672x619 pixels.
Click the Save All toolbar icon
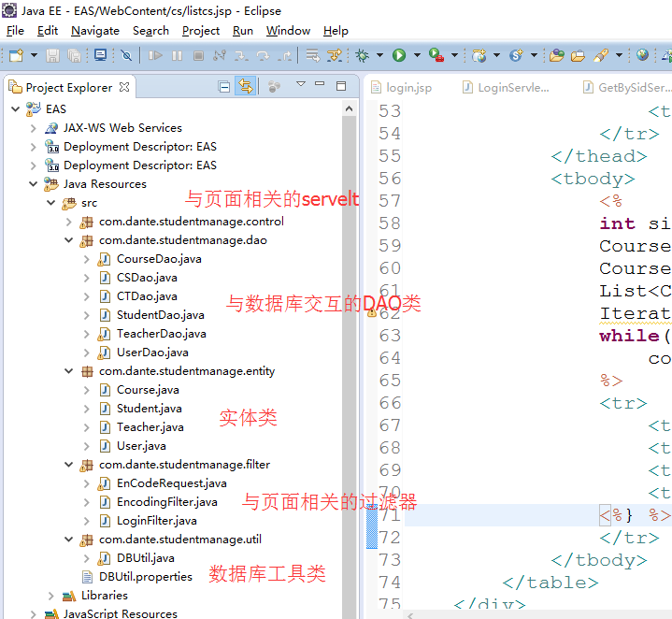coord(74,55)
